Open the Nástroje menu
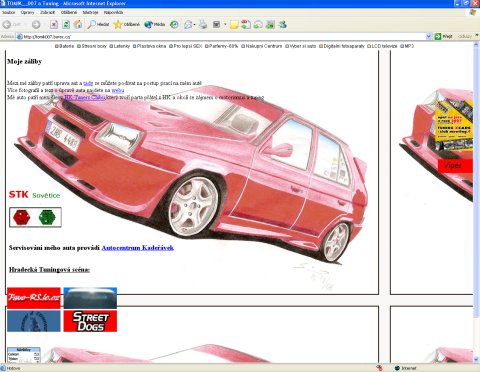The image size is (480, 372). click(x=90, y=12)
